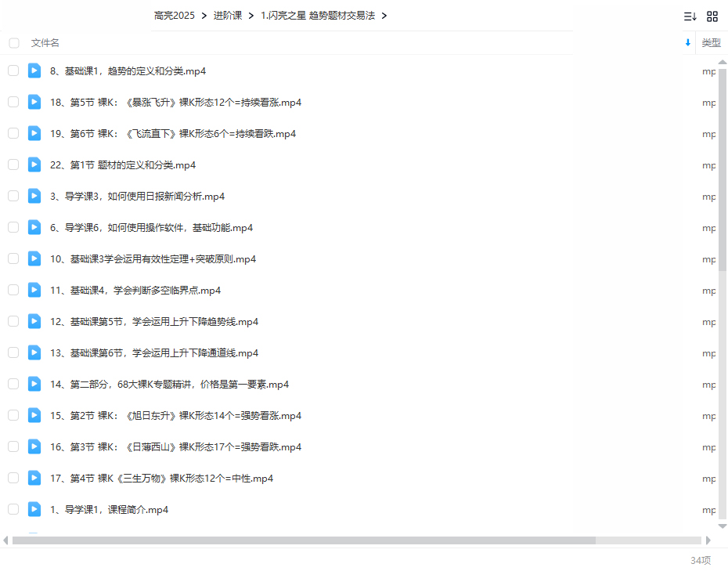Navigate to 高亮2025 breadcrumb folder

point(174,16)
